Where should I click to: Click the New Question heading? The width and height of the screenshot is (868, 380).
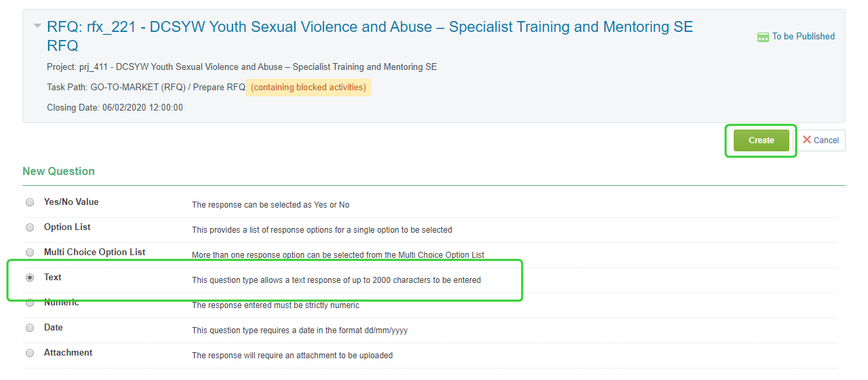coord(58,171)
